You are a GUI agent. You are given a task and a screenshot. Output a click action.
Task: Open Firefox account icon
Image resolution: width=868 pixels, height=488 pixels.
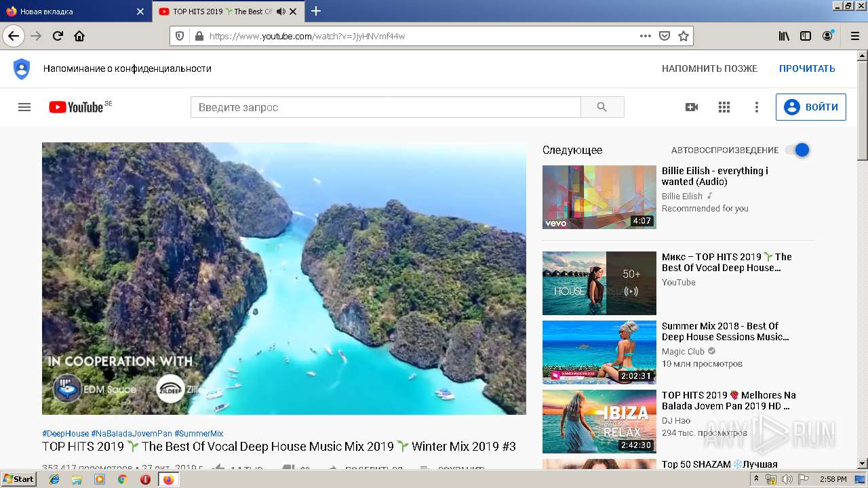[x=827, y=36]
